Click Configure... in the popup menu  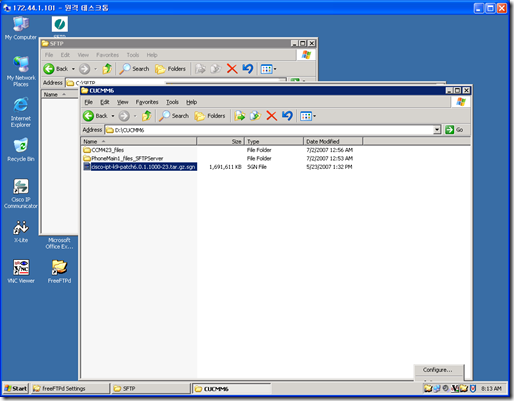point(437,370)
